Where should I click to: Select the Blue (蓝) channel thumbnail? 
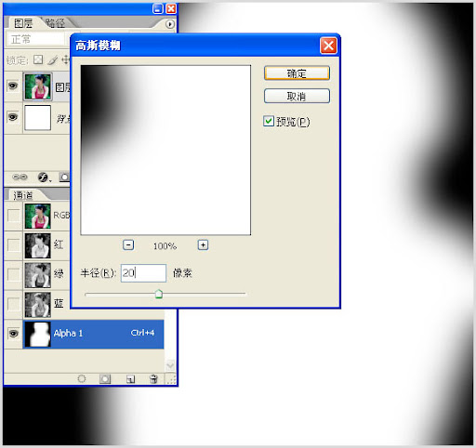[38, 305]
